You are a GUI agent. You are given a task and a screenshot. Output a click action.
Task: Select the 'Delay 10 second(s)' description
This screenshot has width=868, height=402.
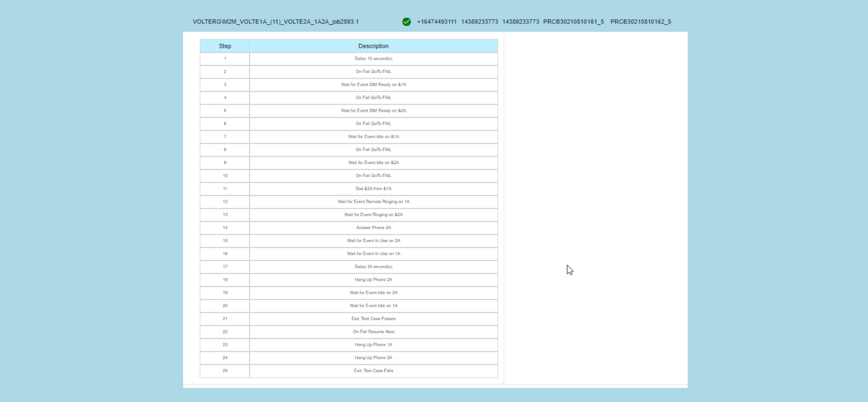[374, 58]
